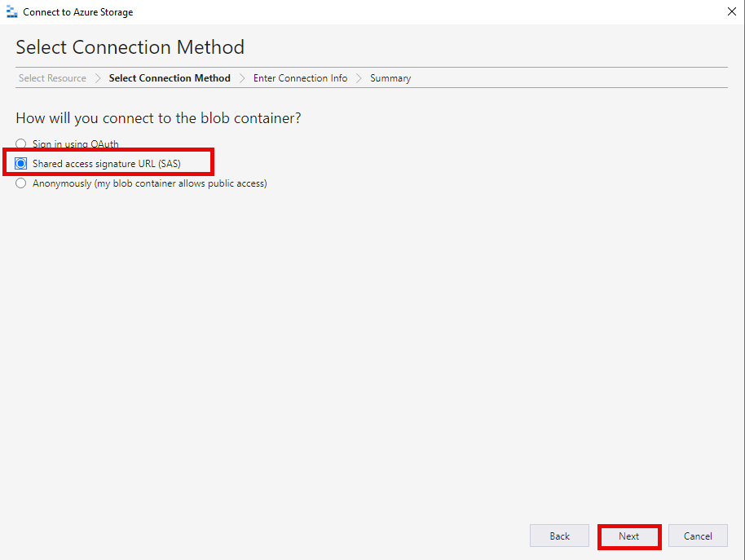Click chevron before the Summary step

coord(359,78)
